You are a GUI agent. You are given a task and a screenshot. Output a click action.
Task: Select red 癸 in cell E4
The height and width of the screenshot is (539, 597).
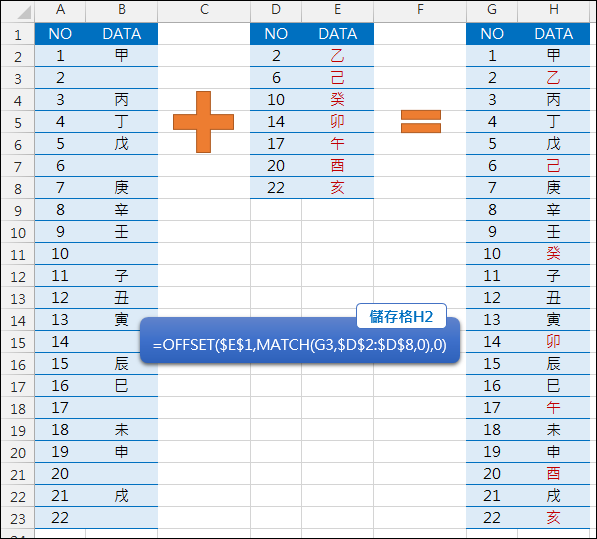tap(338, 100)
